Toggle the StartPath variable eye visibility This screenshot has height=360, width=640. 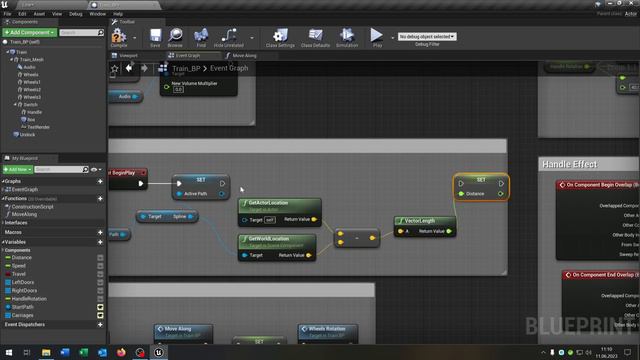click(100, 307)
